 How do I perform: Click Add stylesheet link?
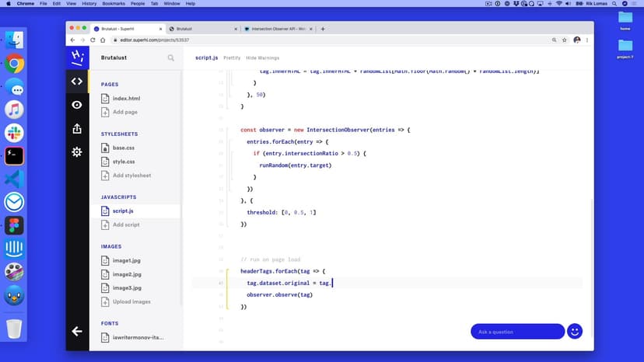click(131, 176)
